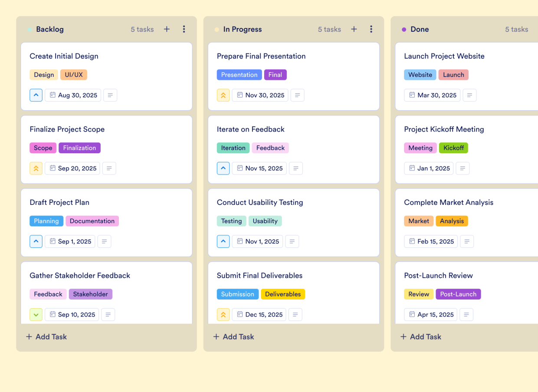Click the plus icon in the In Progress header
This screenshot has width=538, height=392.
[354, 29]
